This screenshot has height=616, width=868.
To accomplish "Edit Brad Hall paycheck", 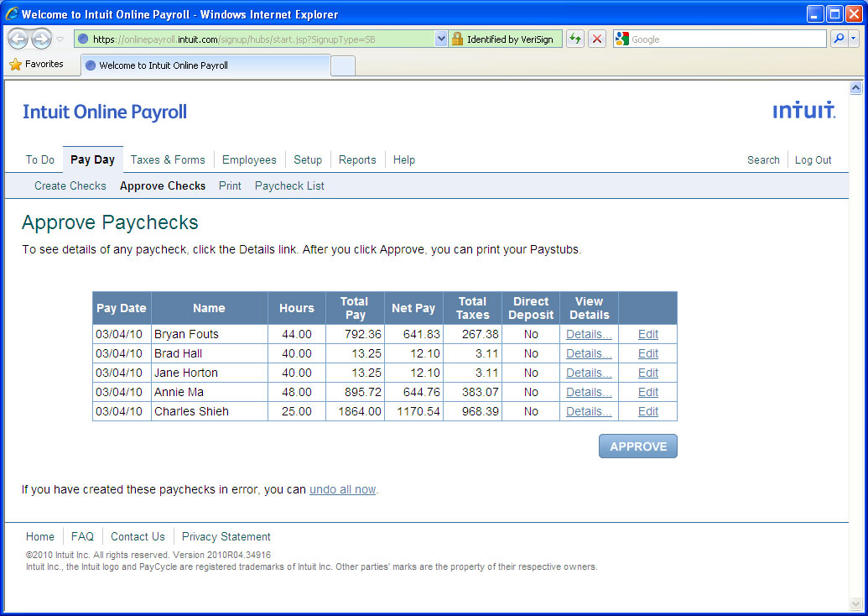I will click(x=648, y=353).
